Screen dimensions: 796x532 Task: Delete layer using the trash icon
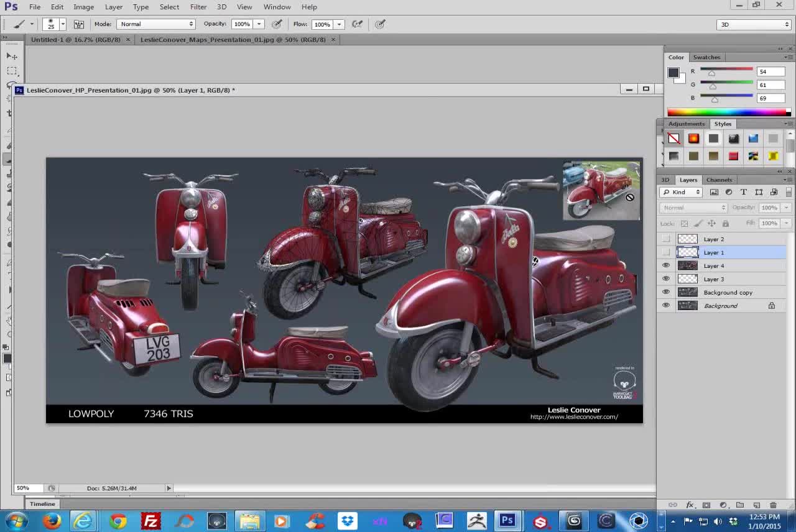773,505
